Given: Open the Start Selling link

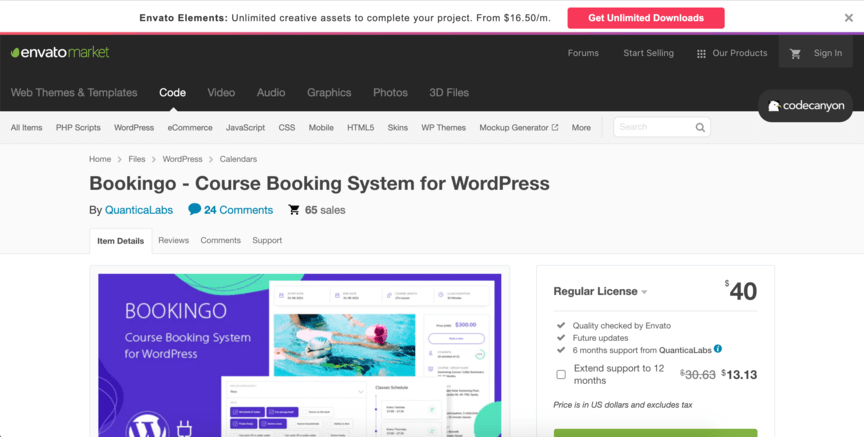Looking at the screenshot, I should pos(649,53).
